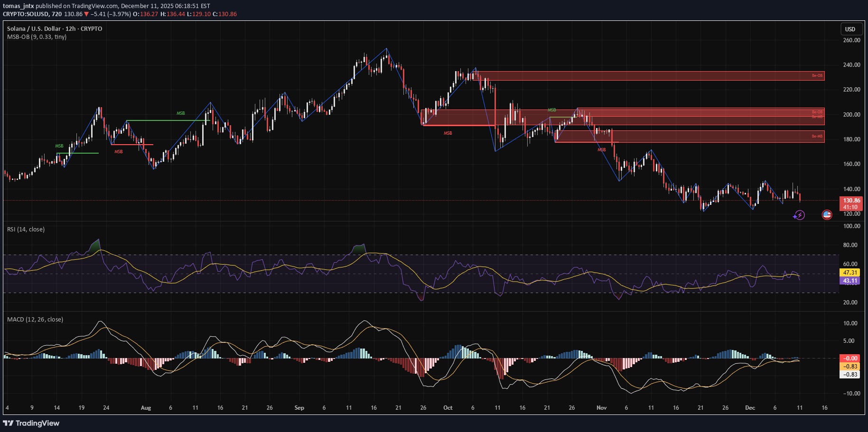Click the red down arrow beside header price

[x=86, y=14]
